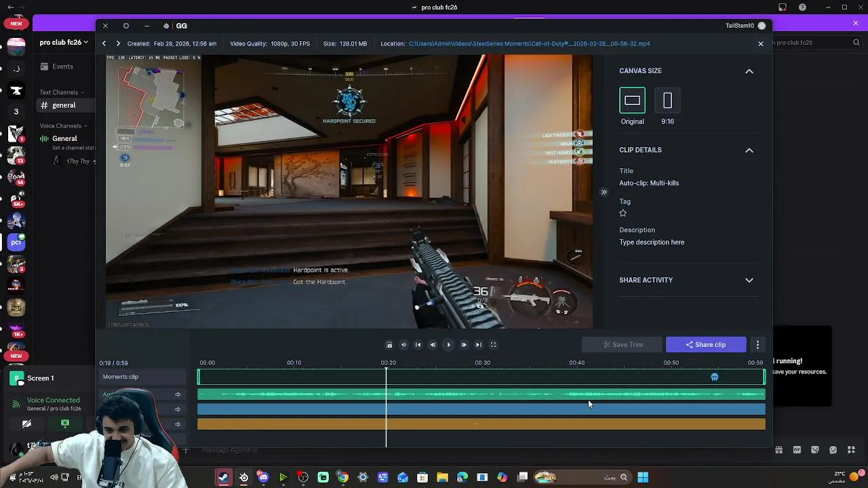Select the 9:16 vertical canvas size

(x=667, y=101)
